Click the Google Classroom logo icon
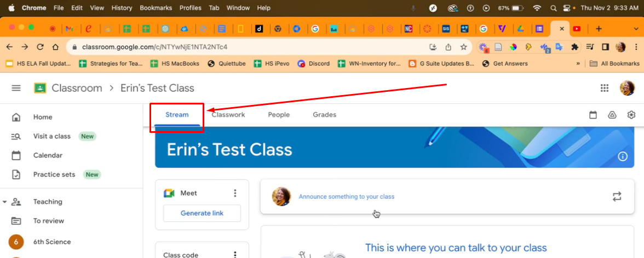Image resolution: width=644 pixels, height=258 pixels. (40, 88)
